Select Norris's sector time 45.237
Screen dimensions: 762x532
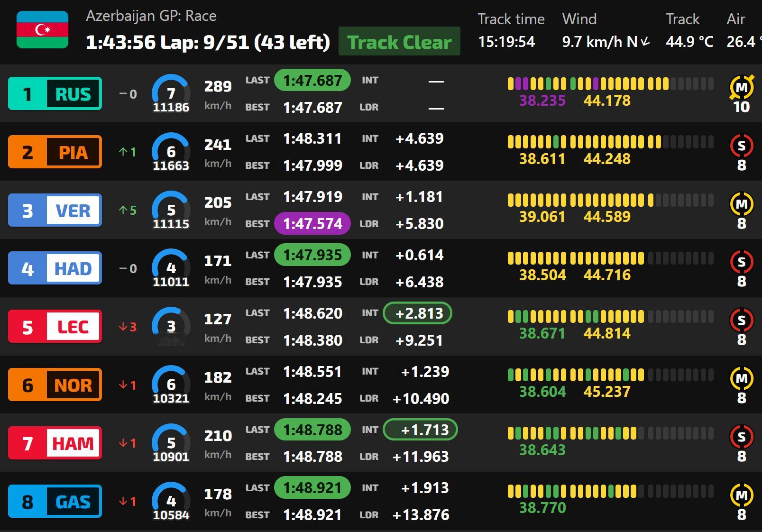pos(607,392)
